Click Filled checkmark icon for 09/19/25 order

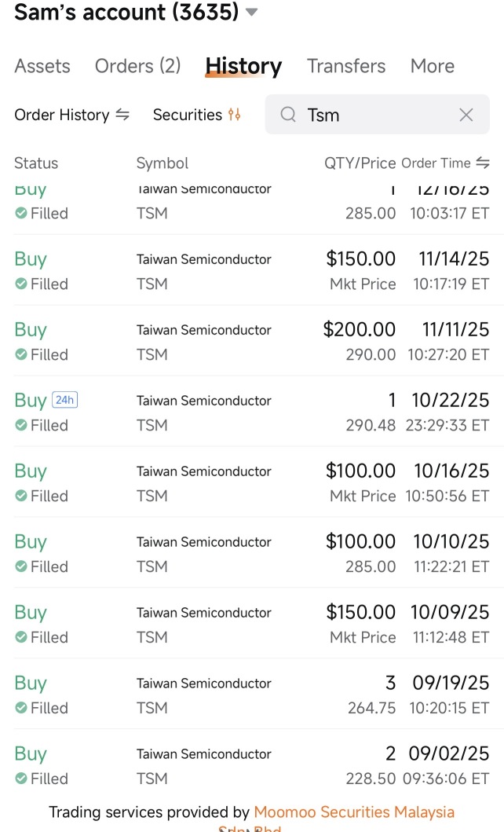(x=21, y=708)
